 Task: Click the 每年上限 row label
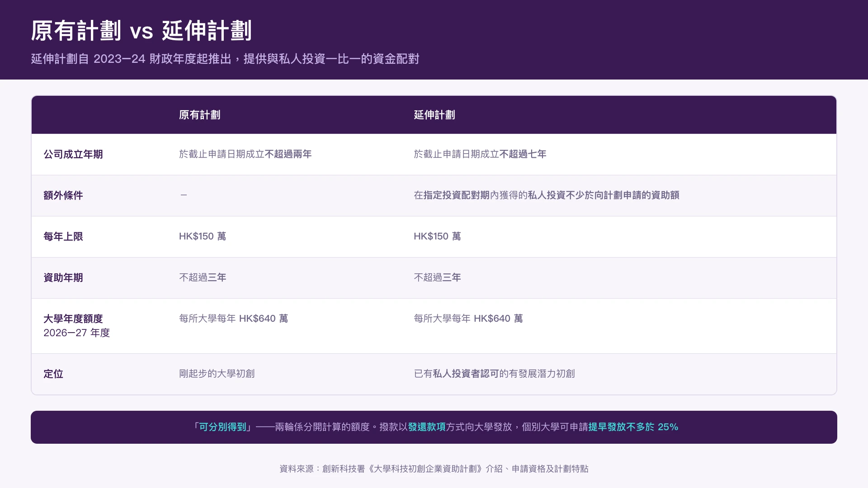tap(63, 236)
